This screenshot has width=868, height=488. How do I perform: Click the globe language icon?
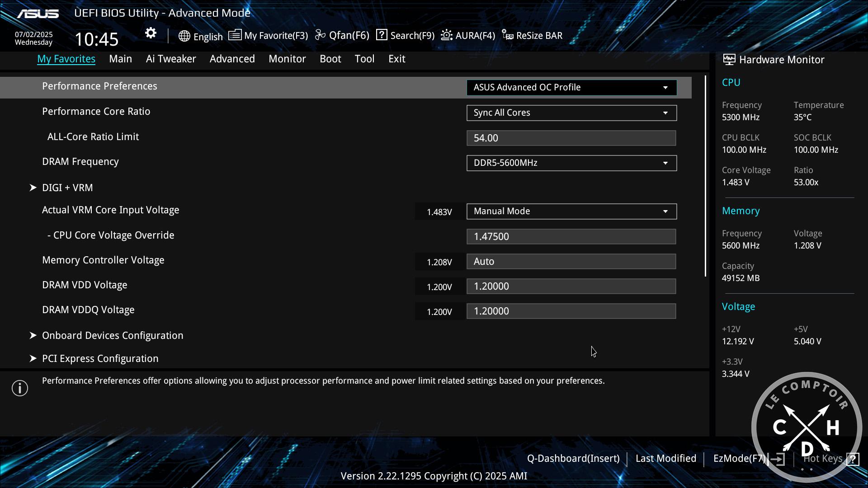(184, 36)
